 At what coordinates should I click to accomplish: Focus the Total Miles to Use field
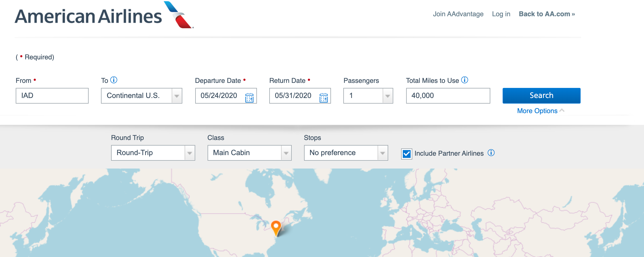[x=448, y=96]
